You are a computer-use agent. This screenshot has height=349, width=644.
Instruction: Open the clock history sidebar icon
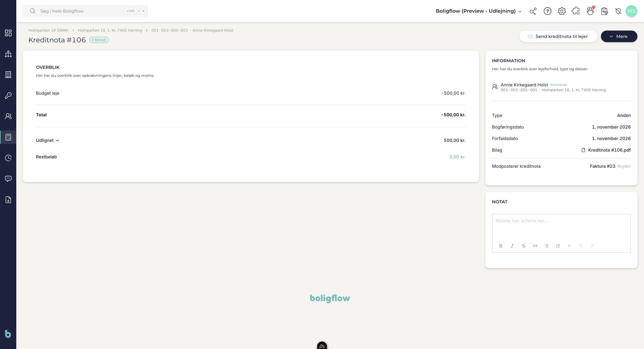pyautogui.click(x=8, y=158)
